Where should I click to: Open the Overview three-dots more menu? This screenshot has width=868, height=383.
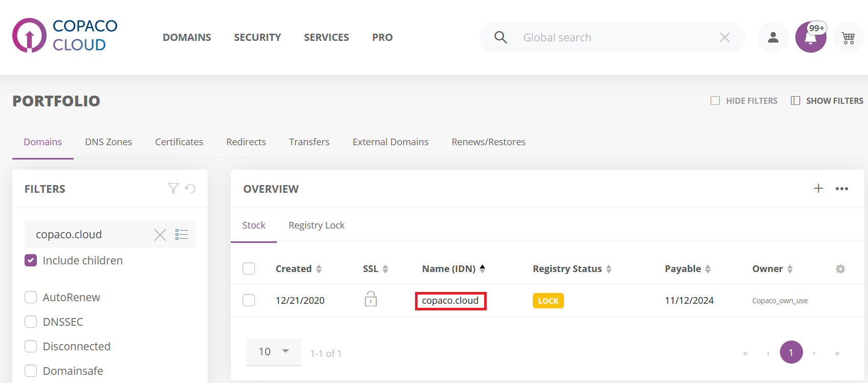[842, 189]
